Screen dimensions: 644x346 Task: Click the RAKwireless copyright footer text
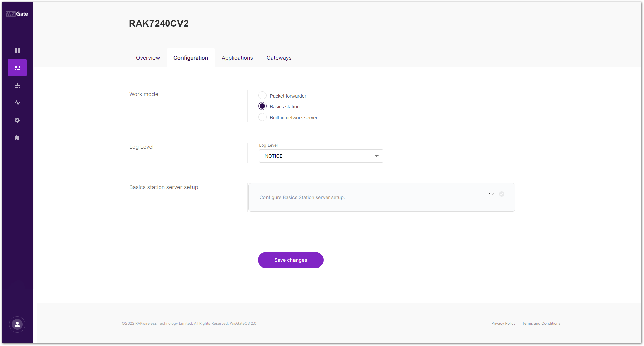[x=189, y=323]
